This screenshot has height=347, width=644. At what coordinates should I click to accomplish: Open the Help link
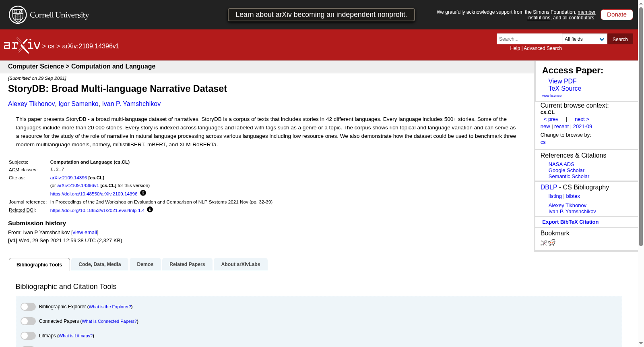pos(515,48)
